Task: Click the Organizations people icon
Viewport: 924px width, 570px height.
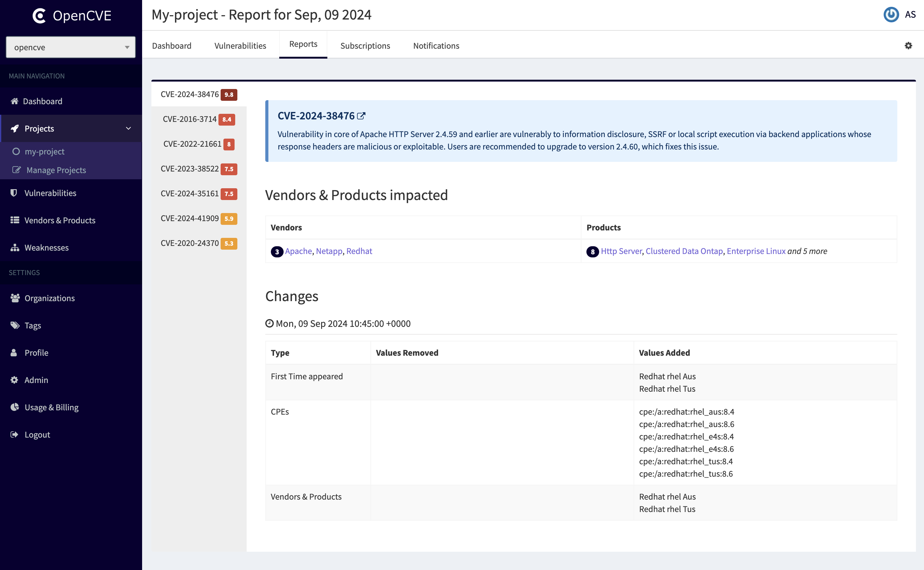Action: pyautogui.click(x=15, y=298)
